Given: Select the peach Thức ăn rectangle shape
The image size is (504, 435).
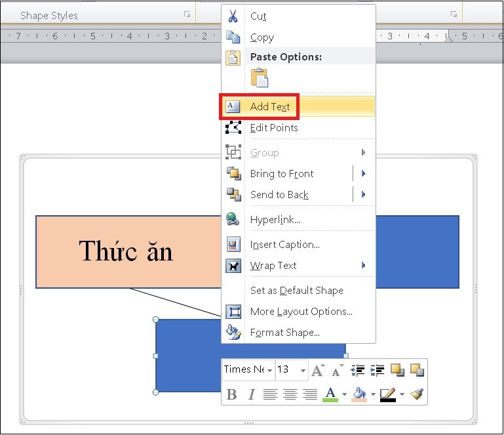Looking at the screenshot, I should [x=128, y=251].
